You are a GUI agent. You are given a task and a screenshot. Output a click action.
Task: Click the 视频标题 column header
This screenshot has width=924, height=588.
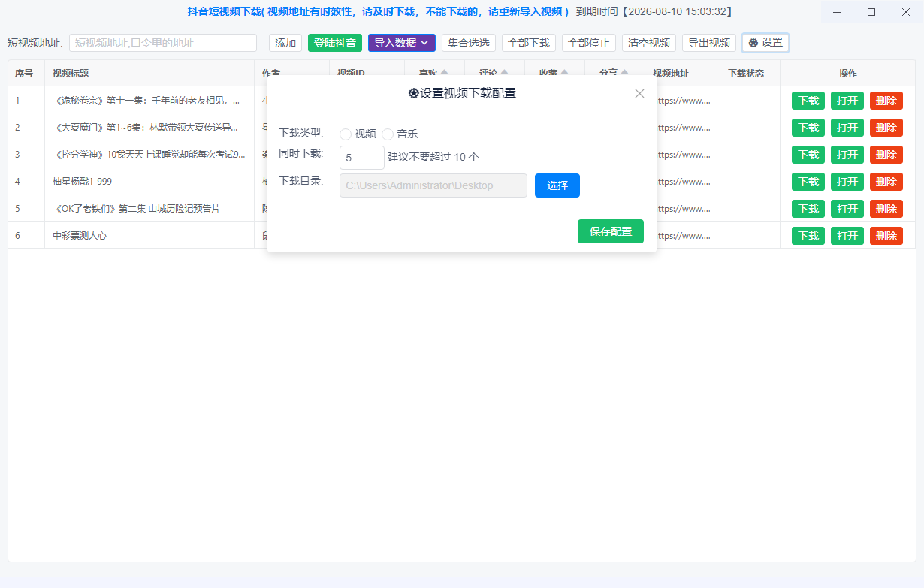(149, 73)
